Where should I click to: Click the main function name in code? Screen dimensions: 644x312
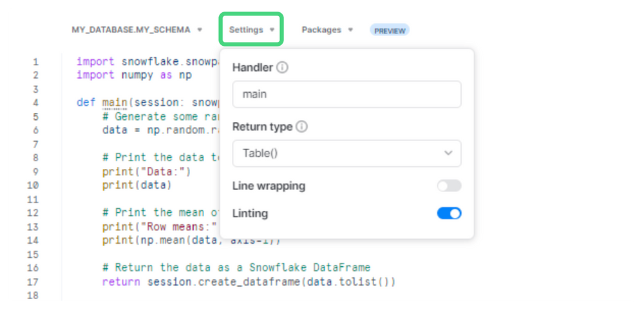point(115,102)
